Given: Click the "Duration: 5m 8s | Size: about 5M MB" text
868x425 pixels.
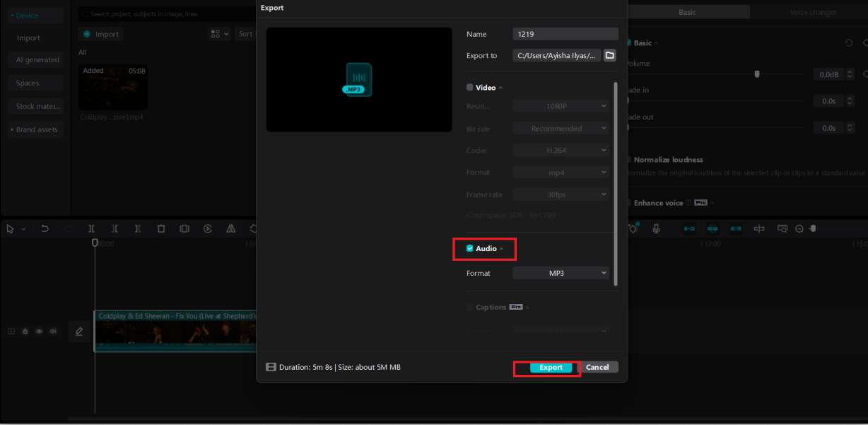Looking at the screenshot, I should (340, 367).
